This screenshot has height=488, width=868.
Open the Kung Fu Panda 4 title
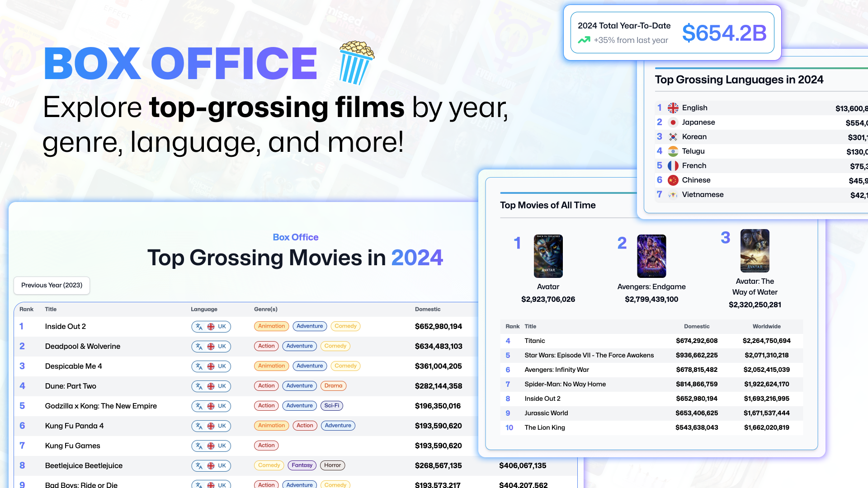74,426
